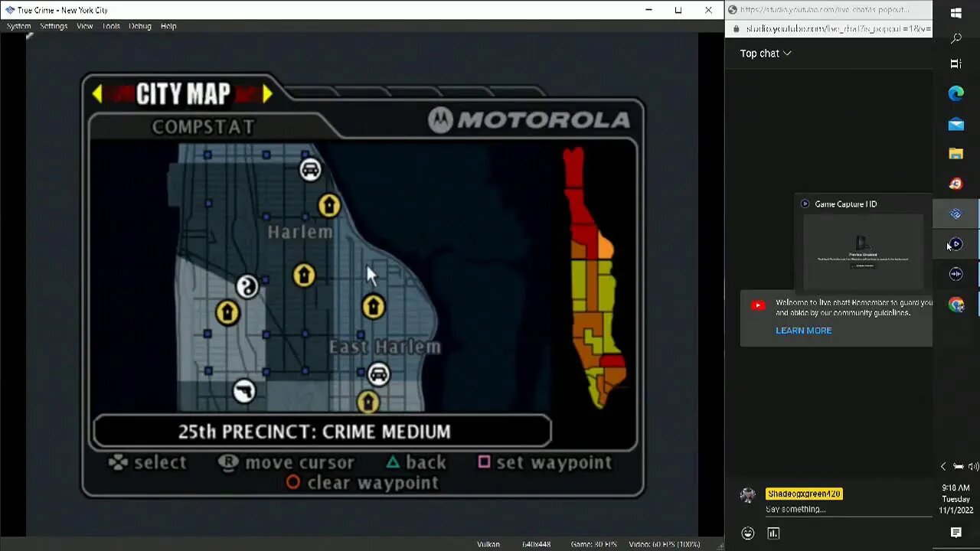Click the right yellow arrow beside City Map
Screen dimensions: 980x551
pyautogui.click(x=267, y=93)
